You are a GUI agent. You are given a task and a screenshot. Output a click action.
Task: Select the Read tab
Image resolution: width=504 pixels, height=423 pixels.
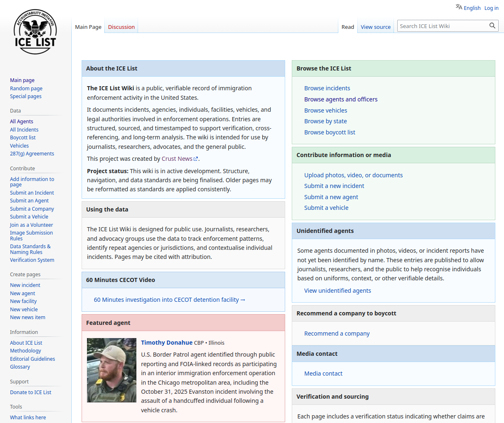coord(347,27)
